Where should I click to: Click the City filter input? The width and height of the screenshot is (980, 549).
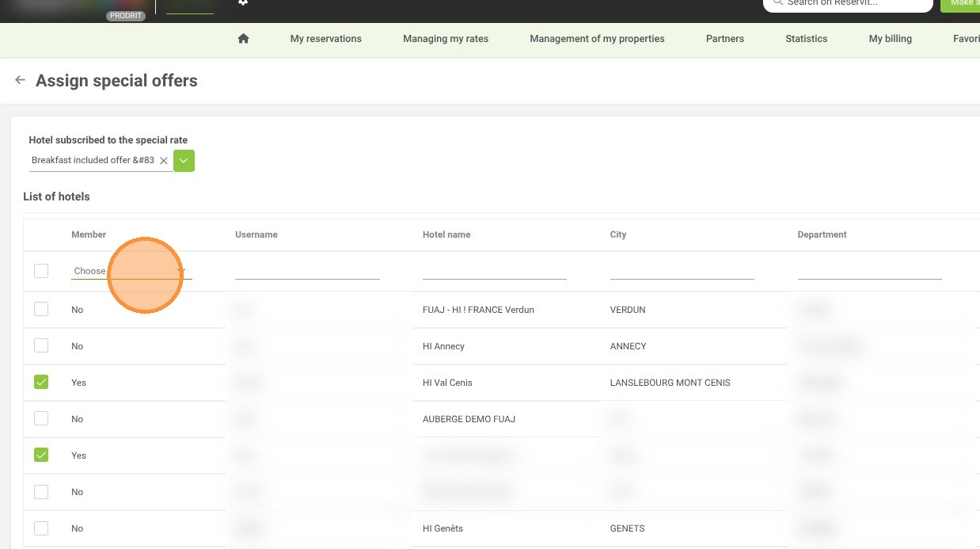click(x=682, y=271)
